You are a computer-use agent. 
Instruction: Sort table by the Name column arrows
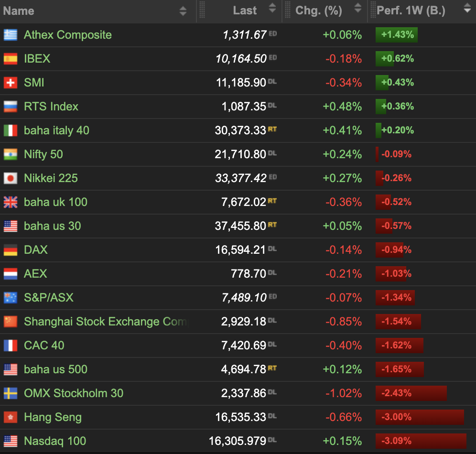point(183,11)
